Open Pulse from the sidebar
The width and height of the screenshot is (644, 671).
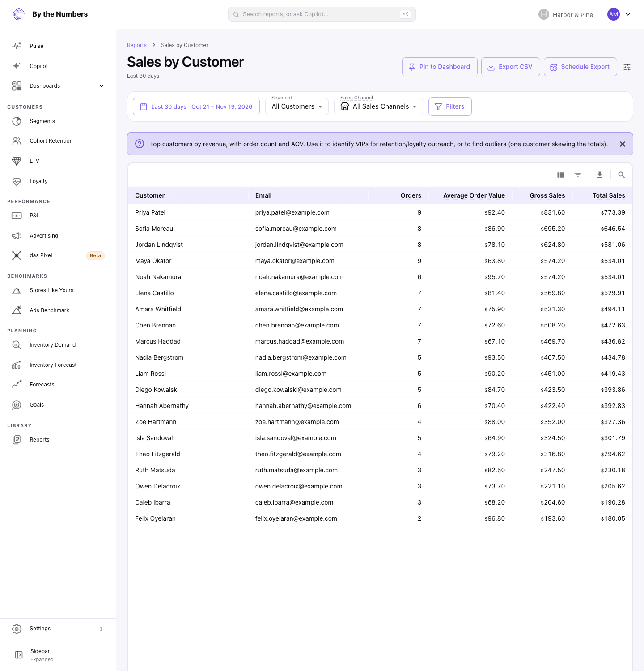click(x=58, y=46)
